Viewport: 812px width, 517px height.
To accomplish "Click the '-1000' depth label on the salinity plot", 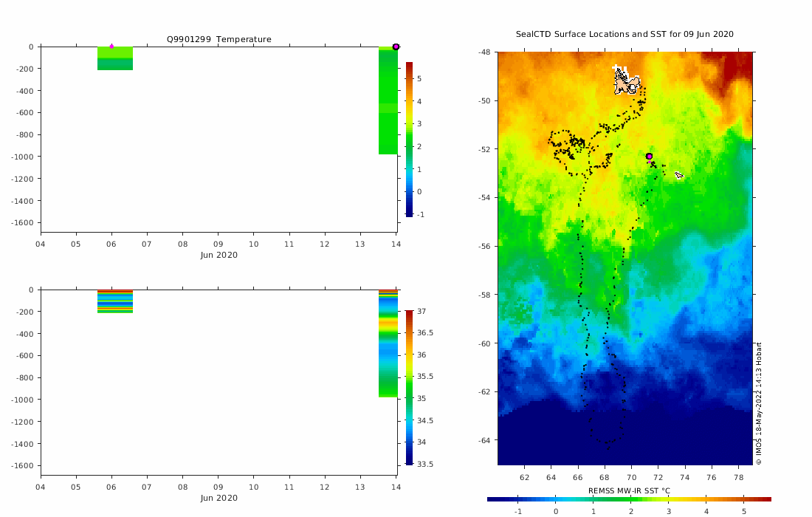I will pyautogui.click(x=22, y=400).
